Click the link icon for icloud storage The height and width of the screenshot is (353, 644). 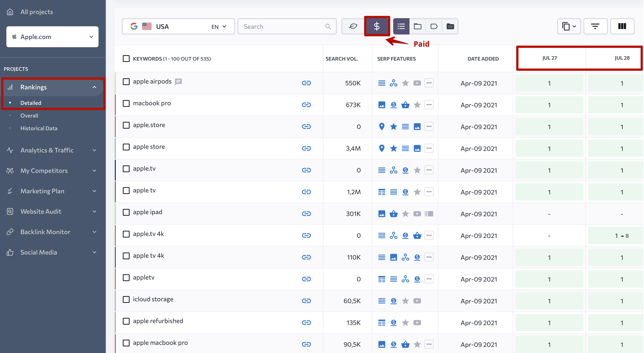point(306,301)
